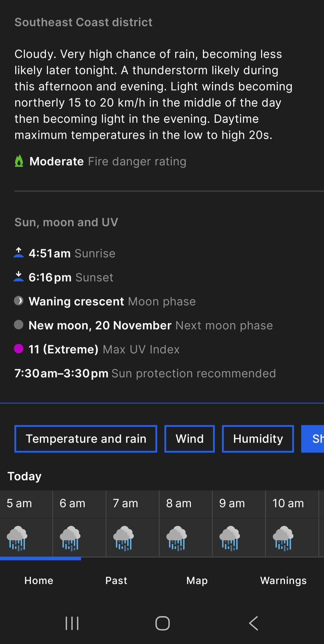Tap the purple Extreme UV index dot
Viewport: 324px width, 644px height.
coord(19,349)
